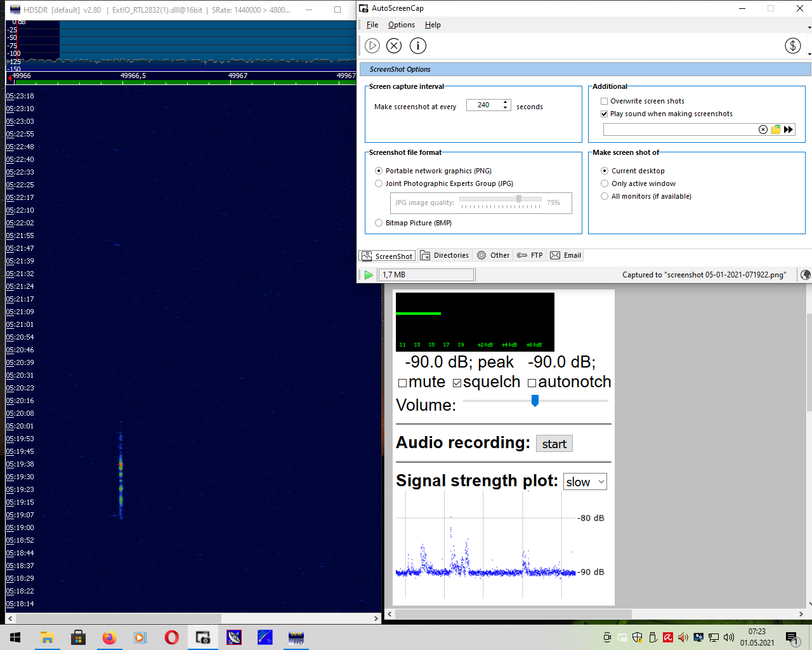Open Opera browser from the taskbar
This screenshot has height=650, width=812.
point(171,637)
